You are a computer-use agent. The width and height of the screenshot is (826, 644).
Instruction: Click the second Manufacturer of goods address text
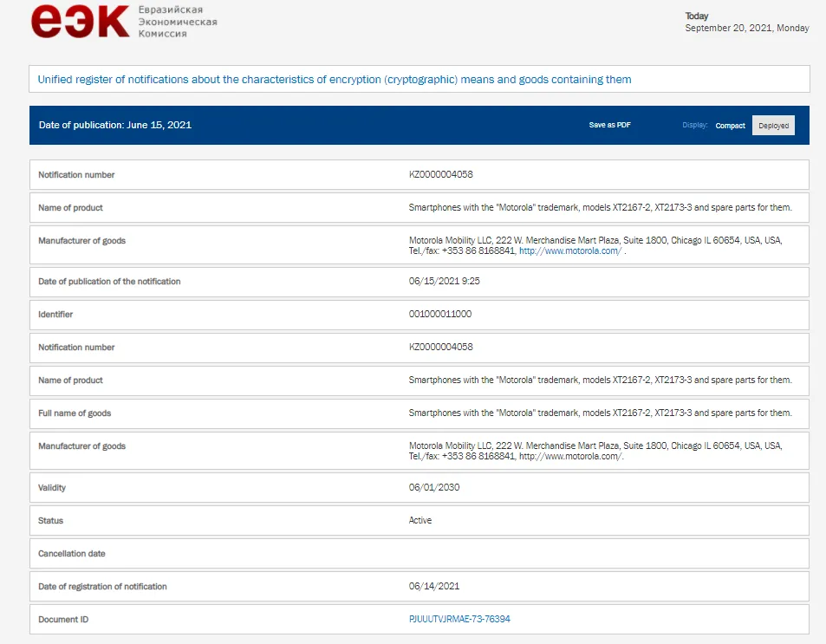(x=595, y=451)
